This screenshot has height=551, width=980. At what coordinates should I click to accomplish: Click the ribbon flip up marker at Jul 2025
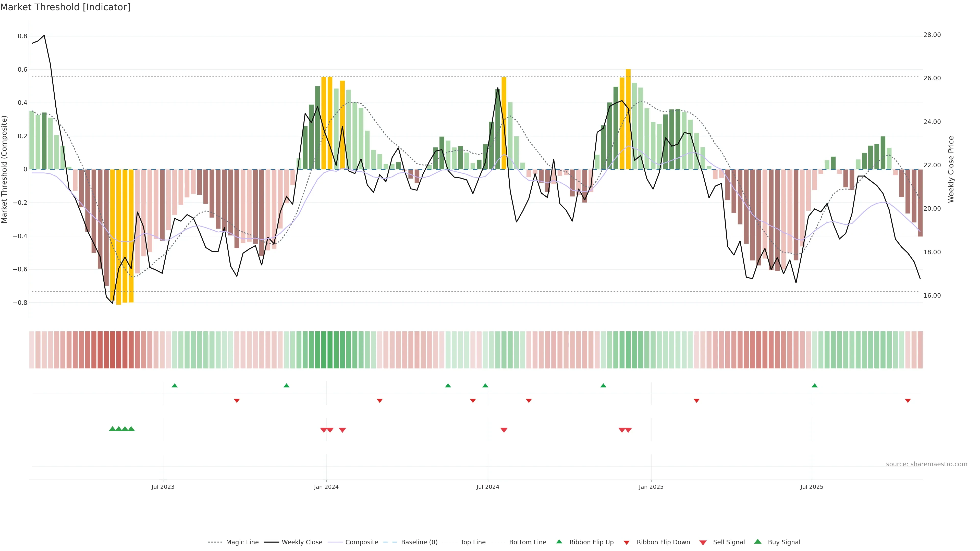point(815,386)
